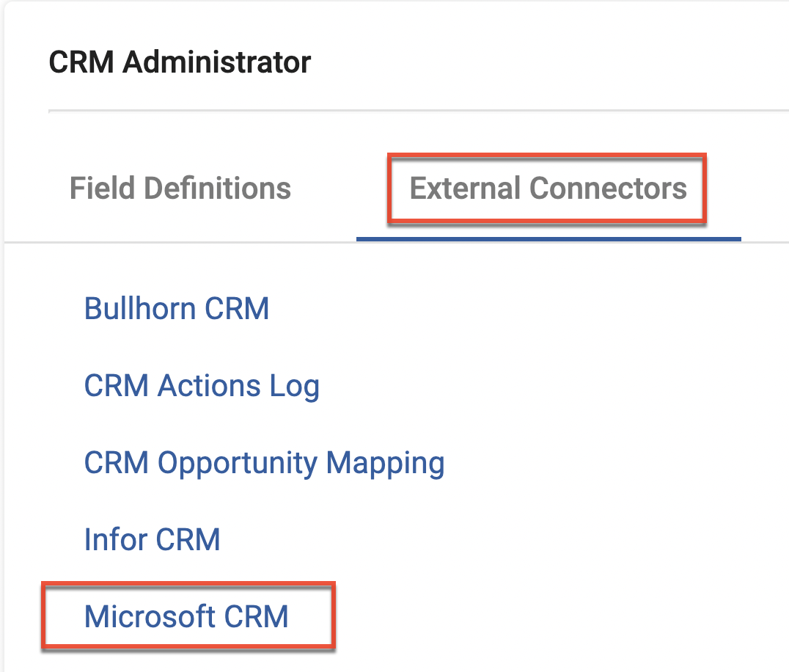The width and height of the screenshot is (789, 672).
Task: Click the word Infor in the connector list
Action: [x=116, y=540]
